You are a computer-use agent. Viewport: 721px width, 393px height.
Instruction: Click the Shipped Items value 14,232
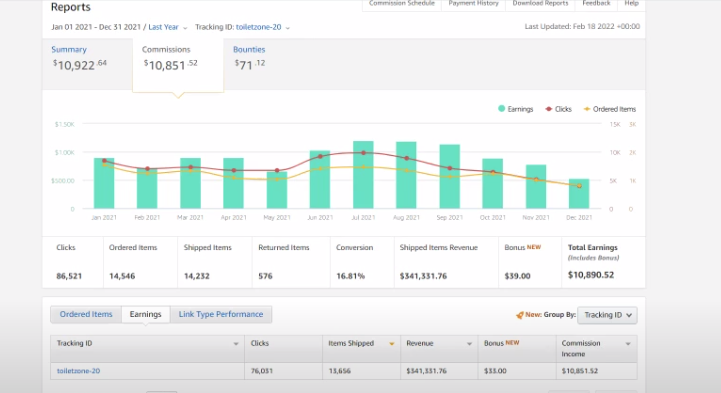(196, 276)
